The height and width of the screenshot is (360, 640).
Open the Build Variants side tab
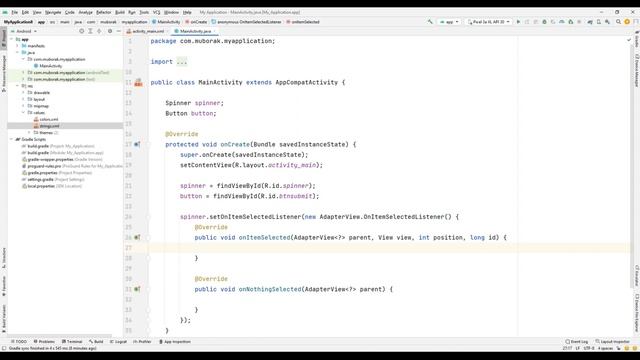pyautogui.click(x=4, y=318)
